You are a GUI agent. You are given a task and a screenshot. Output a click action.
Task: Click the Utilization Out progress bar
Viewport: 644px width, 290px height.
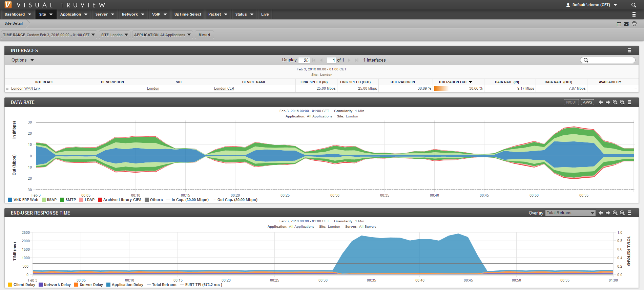441,89
